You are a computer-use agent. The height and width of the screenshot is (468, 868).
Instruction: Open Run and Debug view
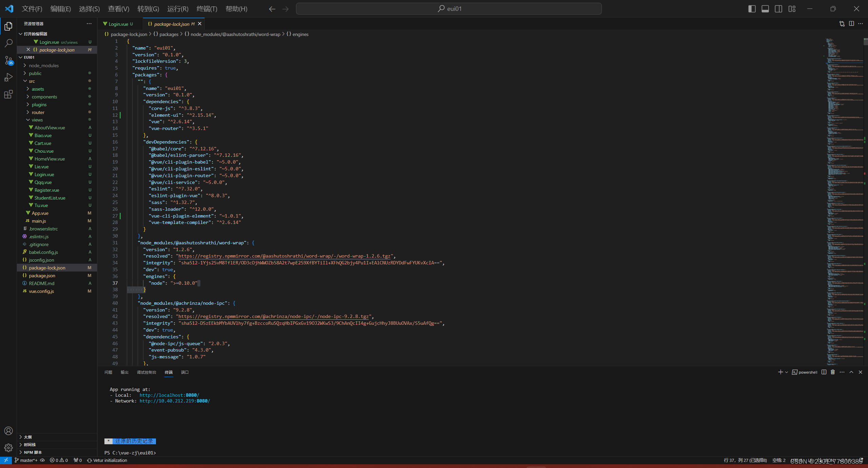pyautogui.click(x=8, y=77)
